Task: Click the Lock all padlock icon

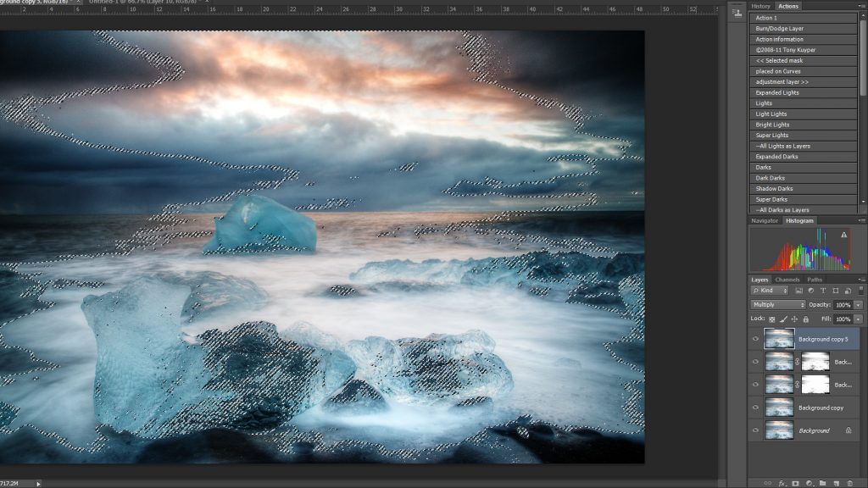Action: 806,319
